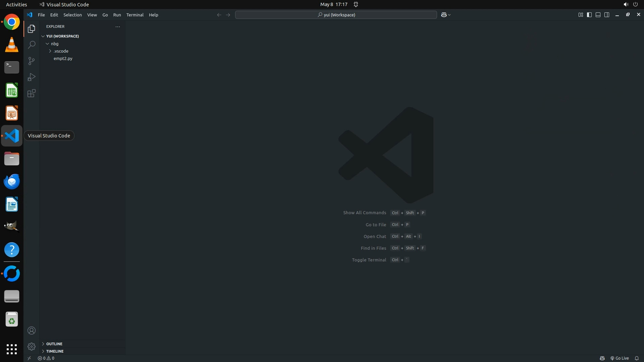Toggle the bottom Panel visibility

pyautogui.click(x=598, y=15)
